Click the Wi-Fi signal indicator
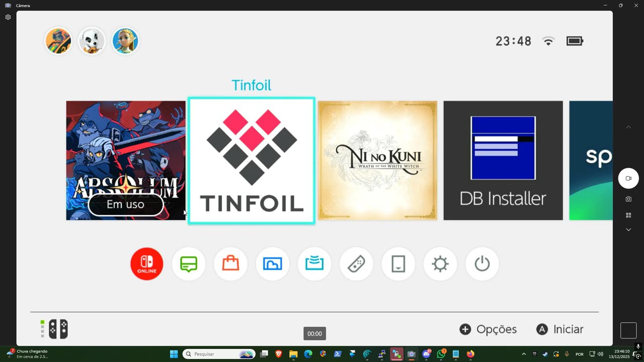The height and width of the screenshot is (362, 644). (x=548, y=41)
